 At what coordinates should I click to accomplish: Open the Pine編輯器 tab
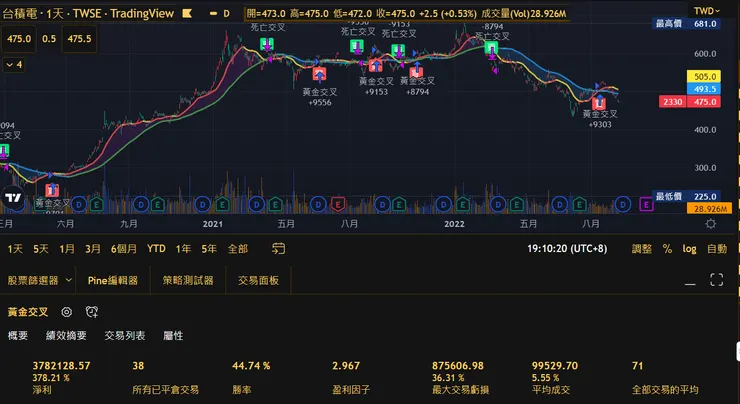113,280
